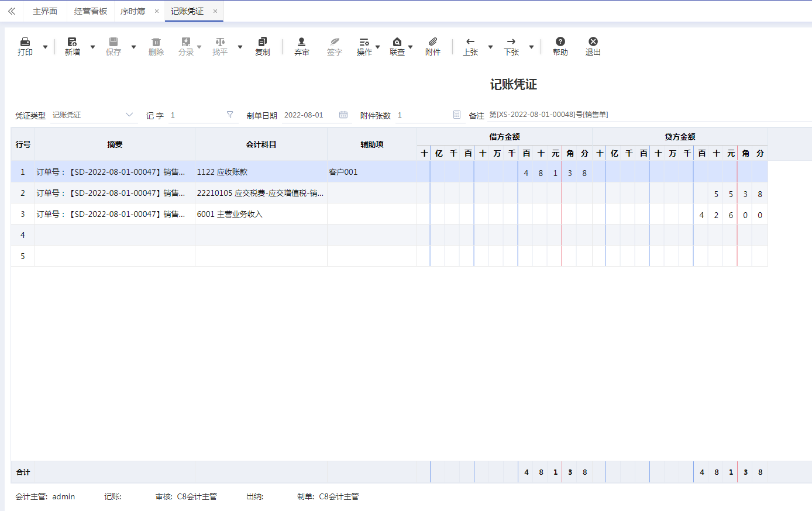
Task: Open Help (帮助) icon
Action: pos(560,42)
